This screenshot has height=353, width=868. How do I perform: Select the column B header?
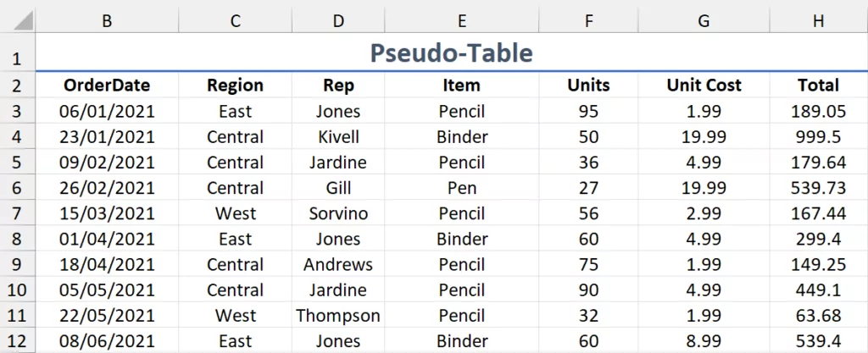tap(107, 21)
